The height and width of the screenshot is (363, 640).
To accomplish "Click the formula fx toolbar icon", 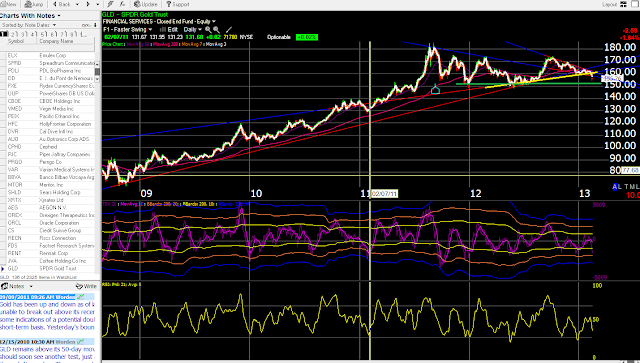I will point(122,4).
